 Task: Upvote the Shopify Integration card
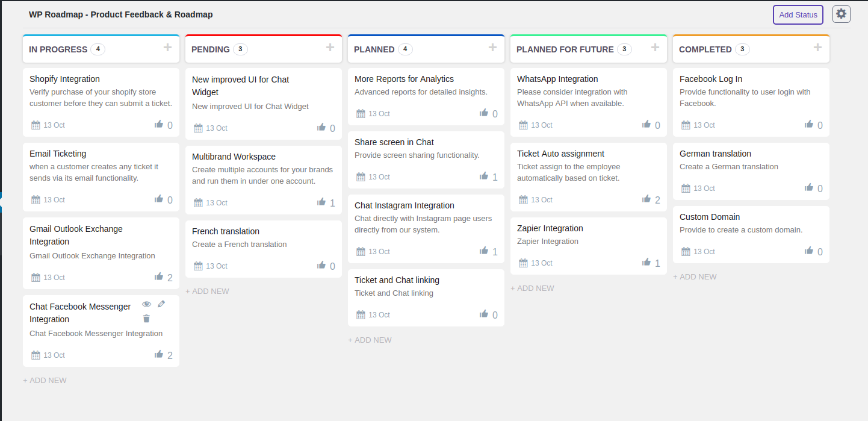(x=159, y=125)
